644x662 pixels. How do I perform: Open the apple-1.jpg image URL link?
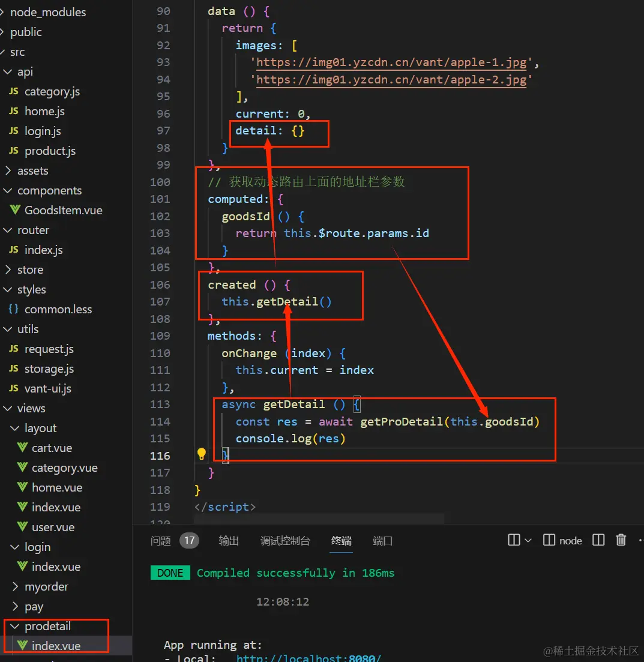[391, 62]
